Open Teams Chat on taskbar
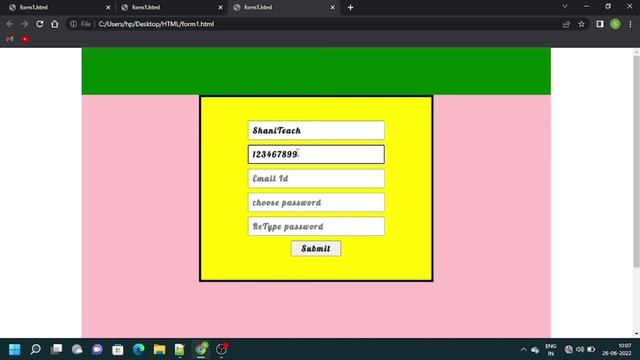The image size is (640, 360). 98,349
